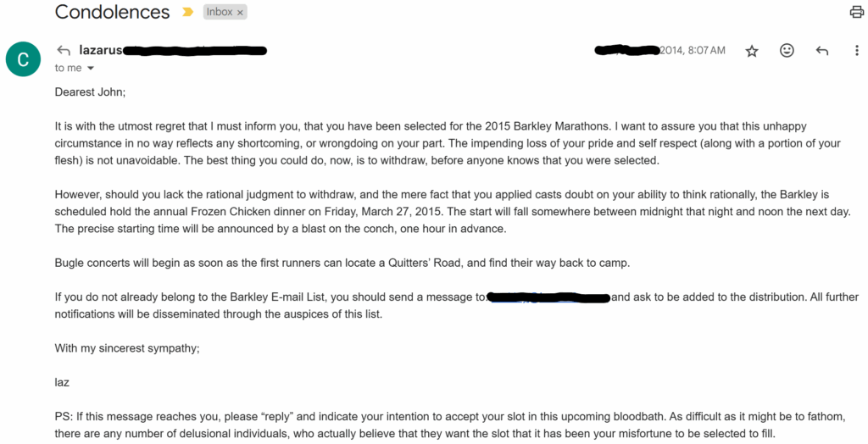The width and height of the screenshot is (868, 444).
Task: View the sender's green C avatar
Action: coord(23,58)
